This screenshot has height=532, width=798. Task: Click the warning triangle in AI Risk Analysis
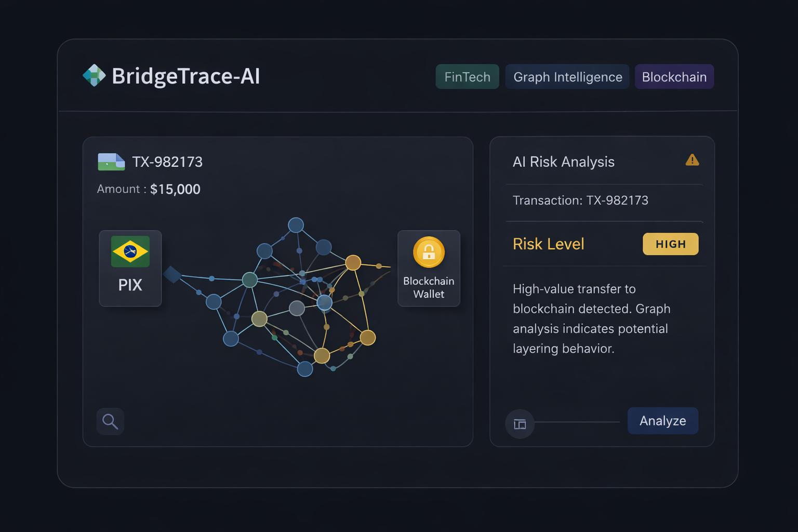click(x=691, y=161)
